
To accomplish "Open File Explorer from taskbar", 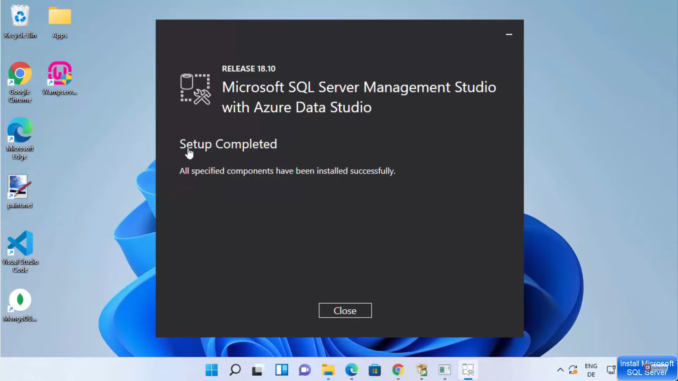I will [x=328, y=370].
